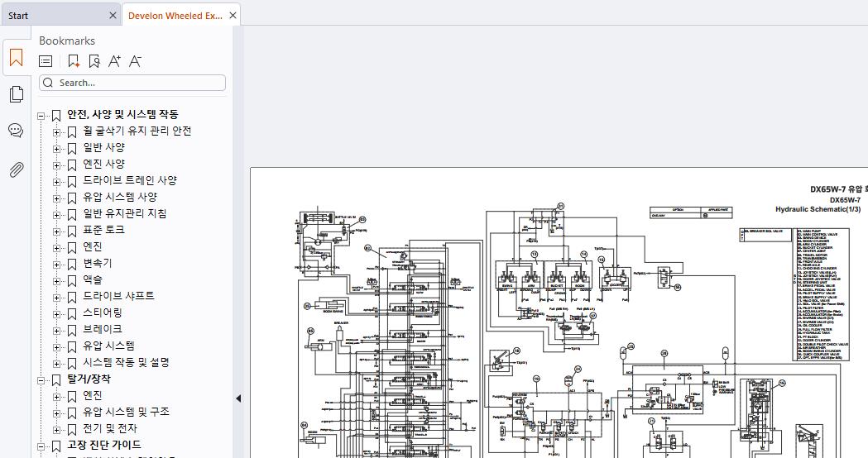The height and width of the screenshot is (458, 868).
Task: Decrease bookmark text size with A- icon
Action: pyautogui.click(x=135, y=61)
